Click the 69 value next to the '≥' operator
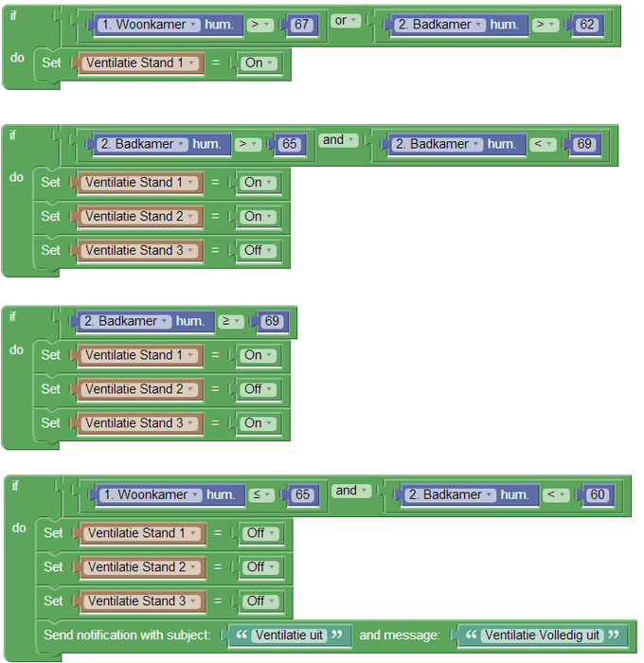644x663 pixels. point(272,321)
